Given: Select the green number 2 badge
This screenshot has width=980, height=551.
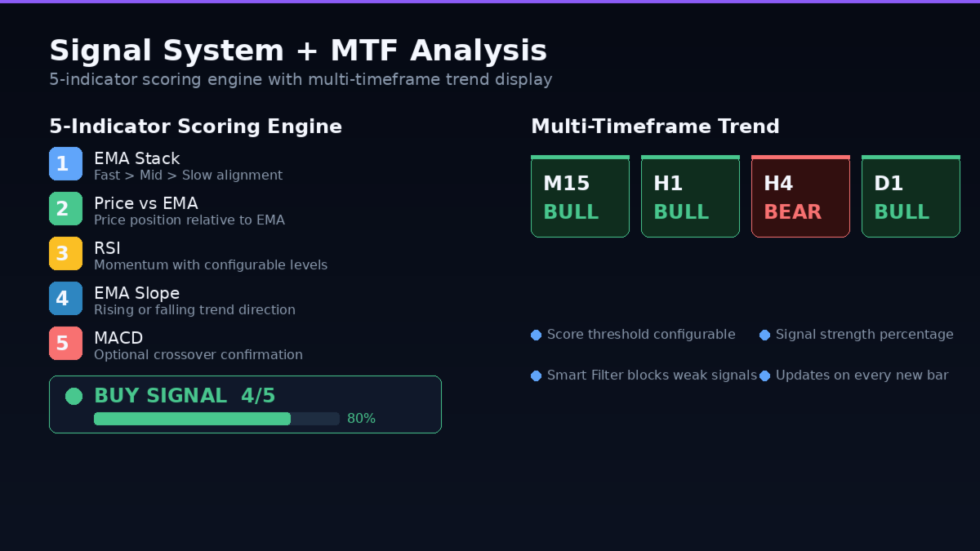Looking at the screenshot, I should (x=65, y=208).
